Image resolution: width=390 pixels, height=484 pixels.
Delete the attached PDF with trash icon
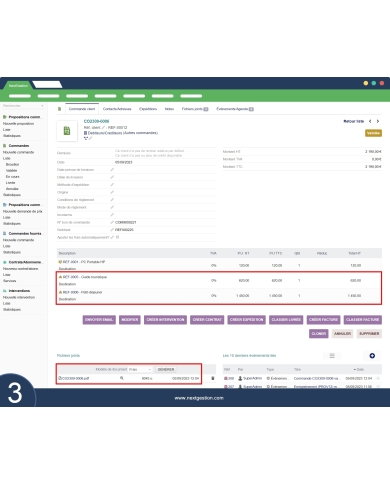pyautogui.click(x=213, y=378)
